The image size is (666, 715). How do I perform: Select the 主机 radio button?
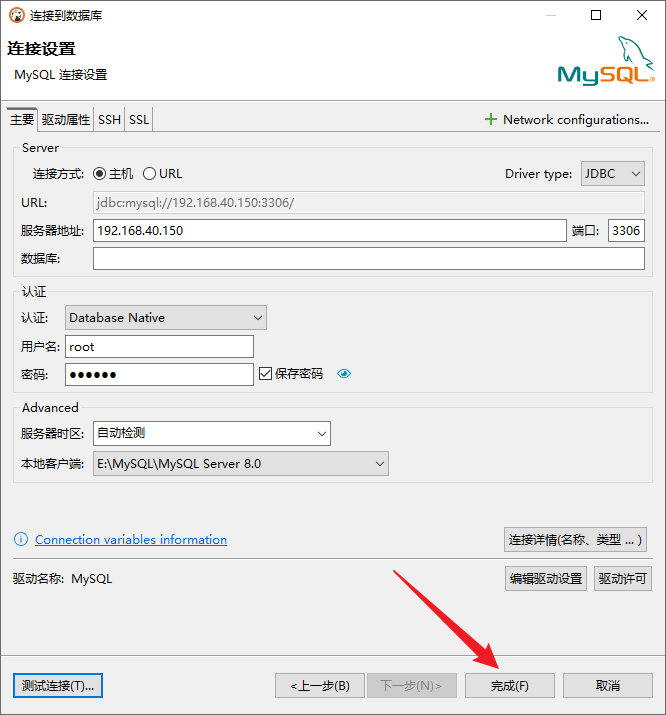point(100,173)
